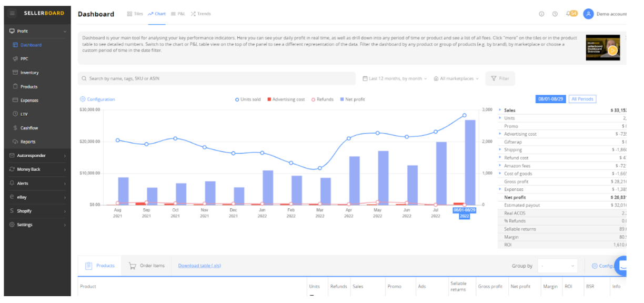Image resolution: width=644 pixels, height=303 pixels.
Task: Select the Order Items tab
Action: [x=147, y=266]
